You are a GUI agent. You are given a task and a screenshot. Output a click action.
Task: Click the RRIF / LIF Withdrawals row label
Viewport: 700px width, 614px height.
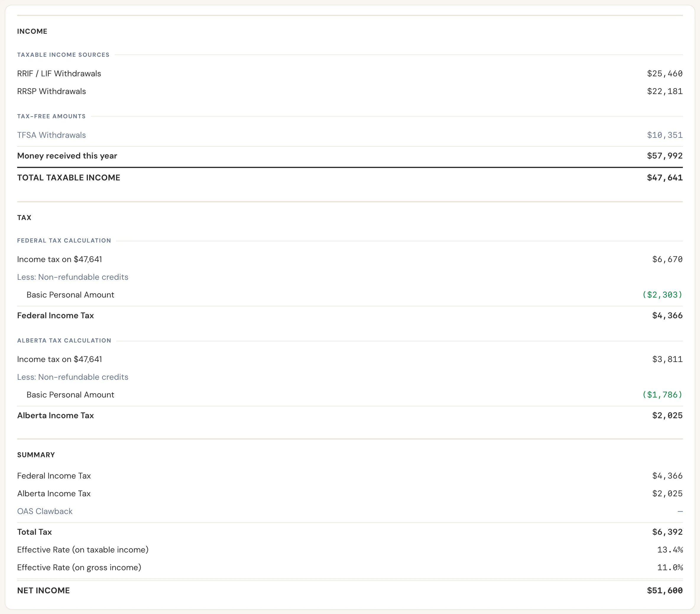[x=59, y=74]
